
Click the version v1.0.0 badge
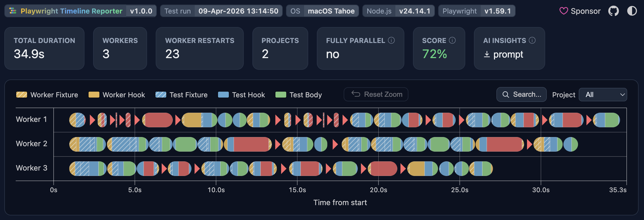coord(141,11)
